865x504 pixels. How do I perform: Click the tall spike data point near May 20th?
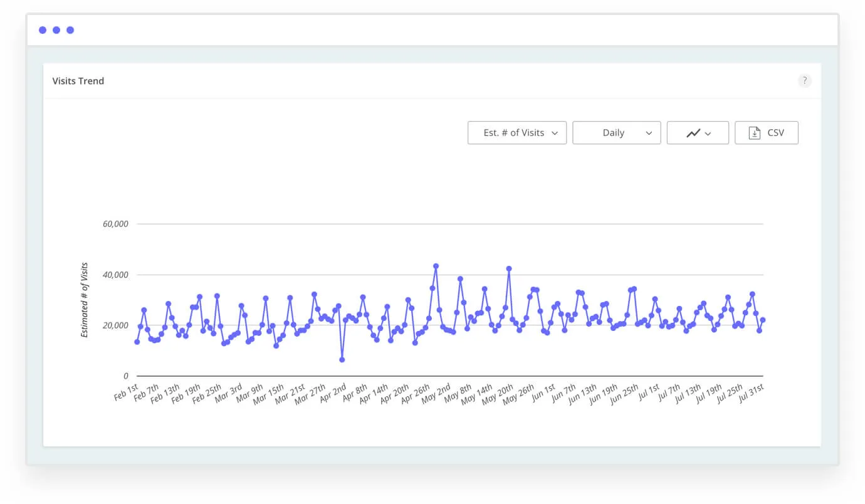509,269
